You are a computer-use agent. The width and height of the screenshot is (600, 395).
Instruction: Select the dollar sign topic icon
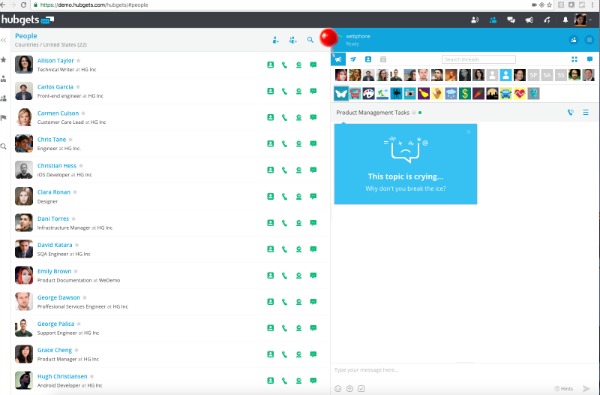465,93
